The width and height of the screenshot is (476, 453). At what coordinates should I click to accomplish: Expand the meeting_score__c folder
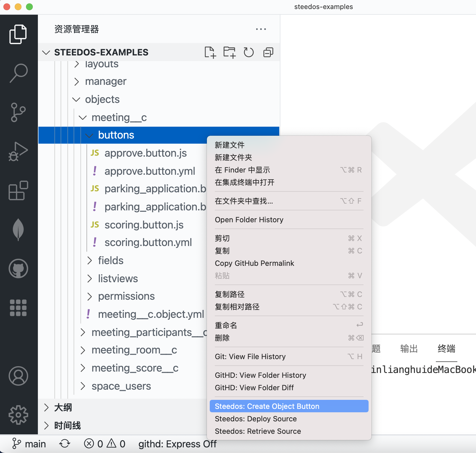tap(83, 368)
